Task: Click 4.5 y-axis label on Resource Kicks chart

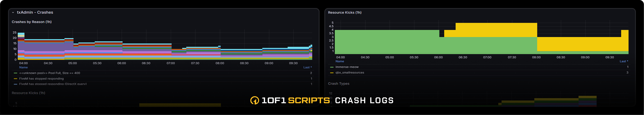Action: [x=331, y=26]
